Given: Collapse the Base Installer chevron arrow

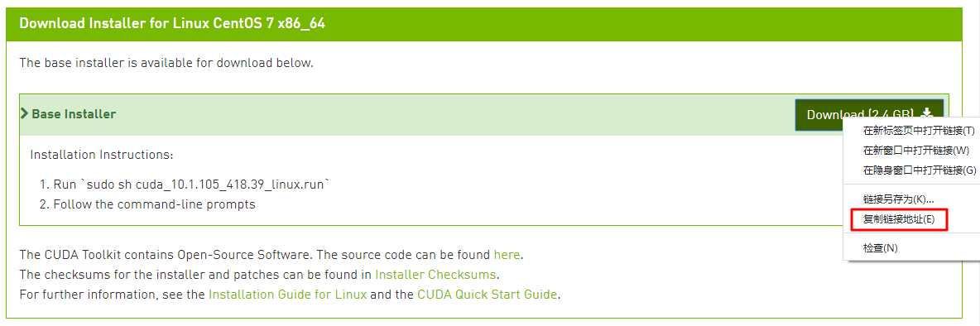Looking at the screenshot, I should coord(24,113).
